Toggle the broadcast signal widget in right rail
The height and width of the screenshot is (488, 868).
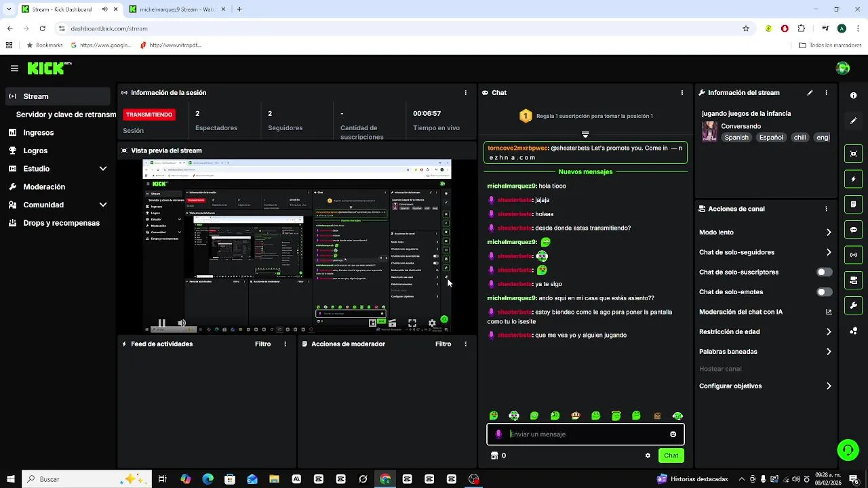point(854,255)
